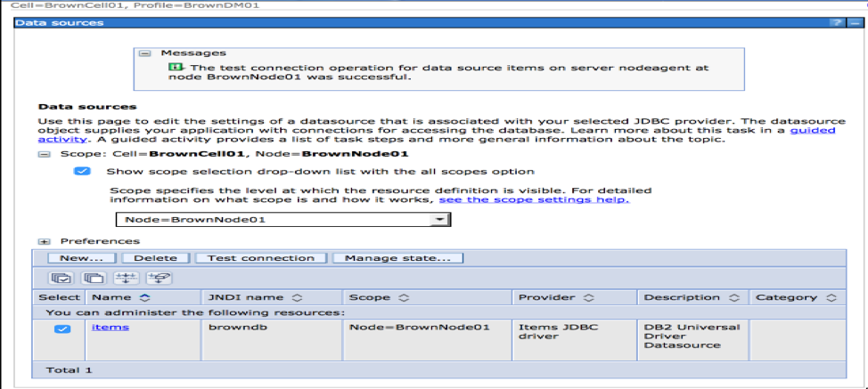
Task: Open the scope settings help link
Action: tap(533, 199)
